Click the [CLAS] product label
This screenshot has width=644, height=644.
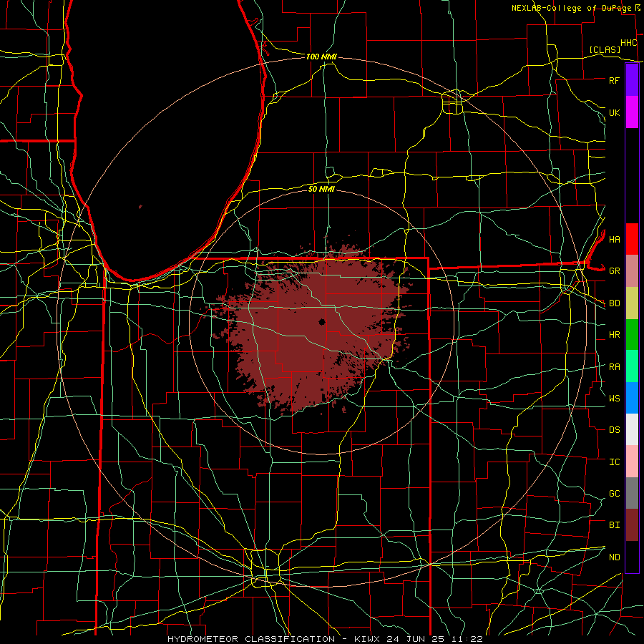point(605,49)
